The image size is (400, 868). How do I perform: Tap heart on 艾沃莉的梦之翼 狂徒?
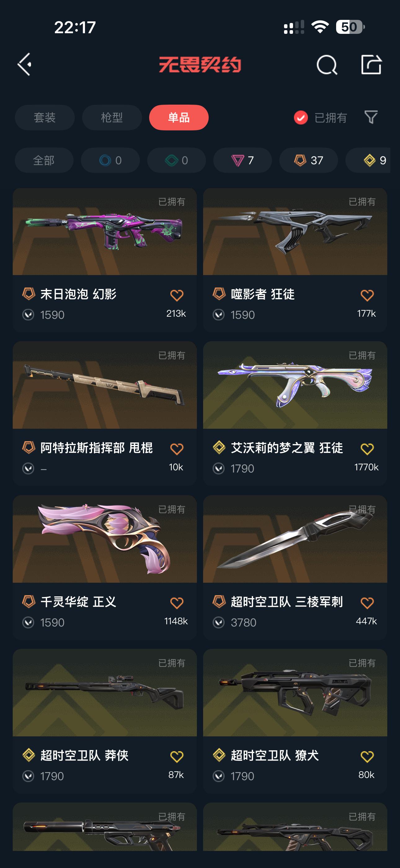click(367, 449)
